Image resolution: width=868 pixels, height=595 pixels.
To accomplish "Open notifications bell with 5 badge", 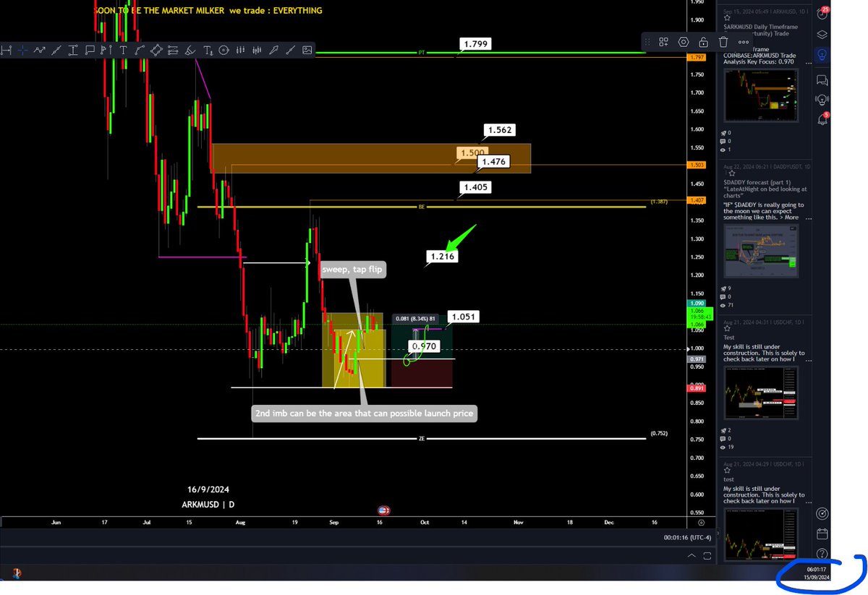I will pos(822,119).
